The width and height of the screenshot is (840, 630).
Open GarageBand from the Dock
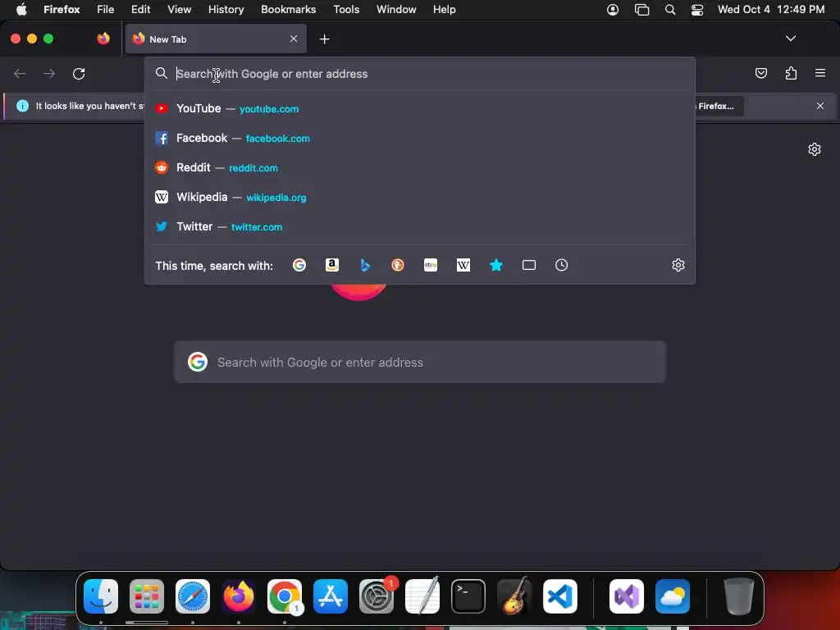point(514,596)
